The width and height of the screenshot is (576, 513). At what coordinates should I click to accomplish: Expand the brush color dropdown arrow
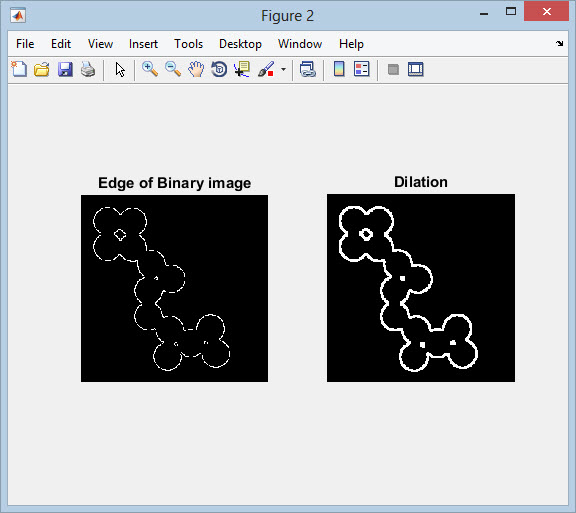[x=283, y=69]
